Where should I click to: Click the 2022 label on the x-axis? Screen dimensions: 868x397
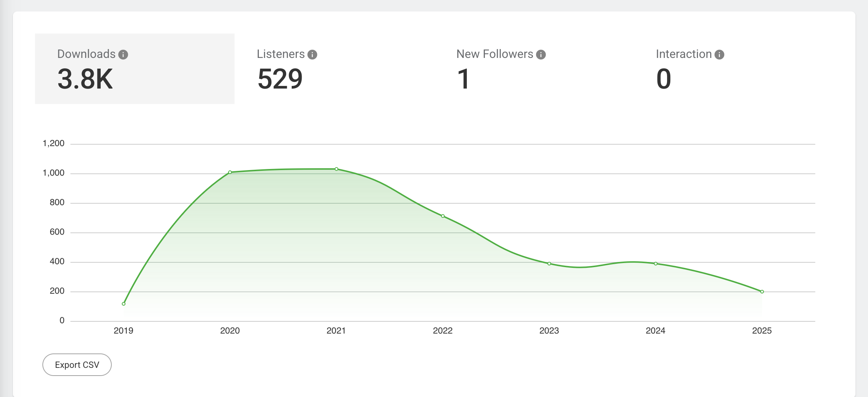coord(442,331)
